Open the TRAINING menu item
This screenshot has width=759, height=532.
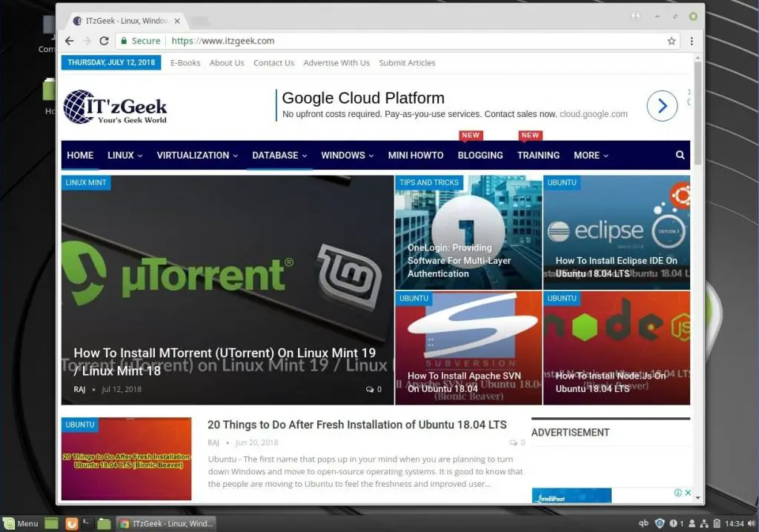point(538,156)
